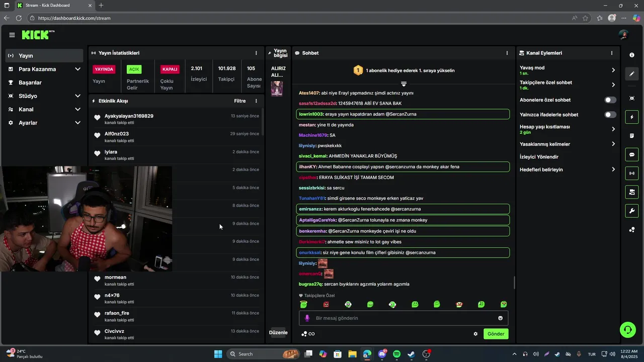This screenshot has width=644, height=362.
Task: Open chat settings gear icon
Action: [x=475, y=334]
